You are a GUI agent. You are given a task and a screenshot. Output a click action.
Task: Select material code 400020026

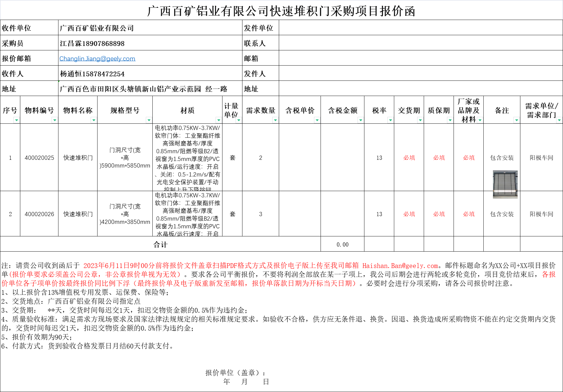click(x=39, y=214)
